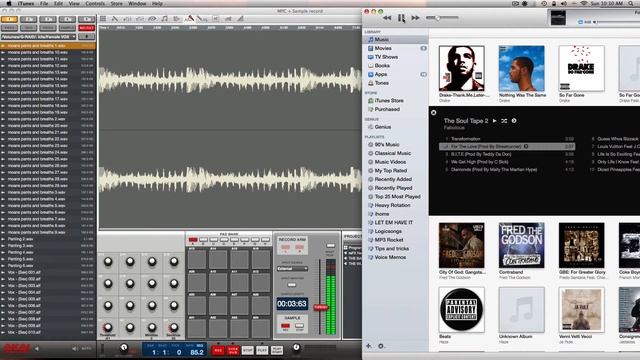Screen dimensions: 640x360
Task: Open the gear menu at iTunes sidebar bottom
Action: coord(381,346)
